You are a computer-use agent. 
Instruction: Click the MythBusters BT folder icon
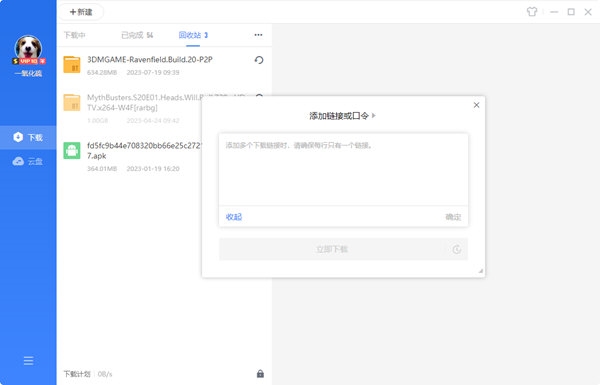pyautogui.click(x=72, y=102)
